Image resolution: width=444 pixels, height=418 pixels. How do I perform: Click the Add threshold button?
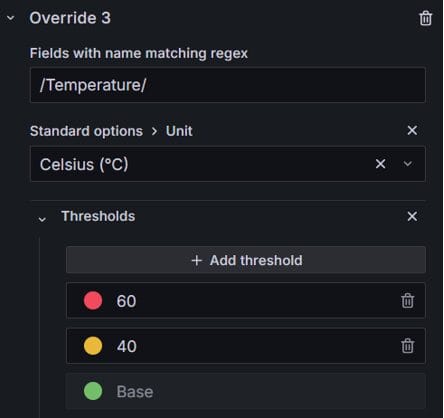[x=246, y=260]
